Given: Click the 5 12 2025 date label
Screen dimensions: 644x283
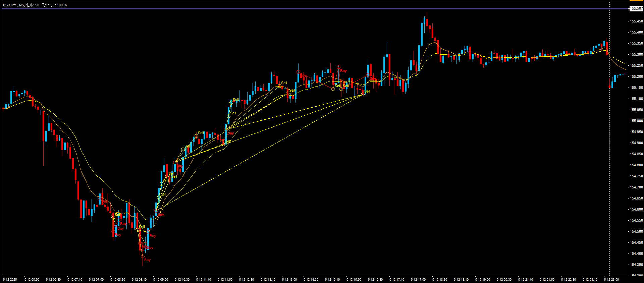Looking at the screenshot, I should (x=10, y=279).
